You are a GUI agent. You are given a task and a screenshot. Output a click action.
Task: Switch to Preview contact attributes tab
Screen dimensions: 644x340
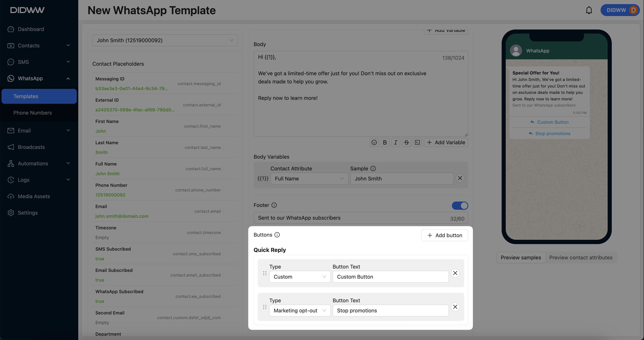[x=580, y=258]
